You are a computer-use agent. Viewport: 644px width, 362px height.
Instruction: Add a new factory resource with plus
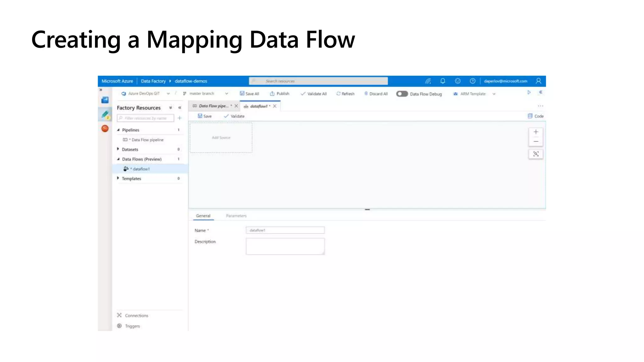click(x=180, y=118)
